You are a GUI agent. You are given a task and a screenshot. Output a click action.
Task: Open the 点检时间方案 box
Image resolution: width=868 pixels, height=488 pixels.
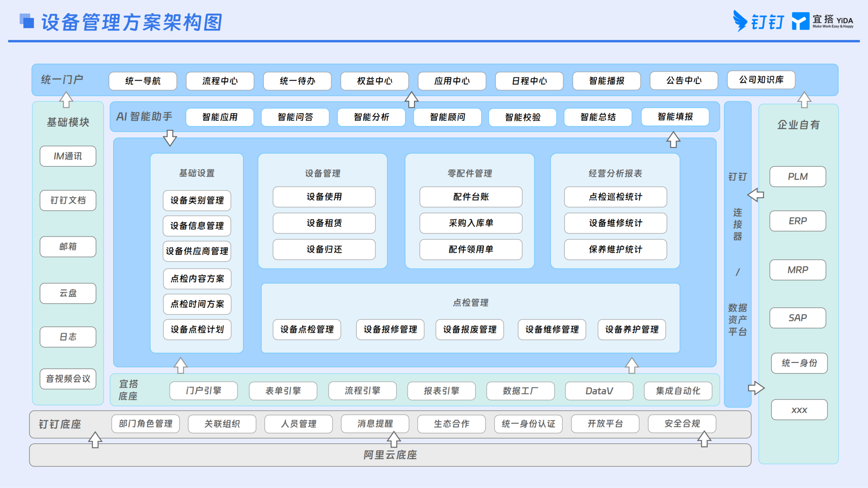pyautogui.click(x=197, y=304)
